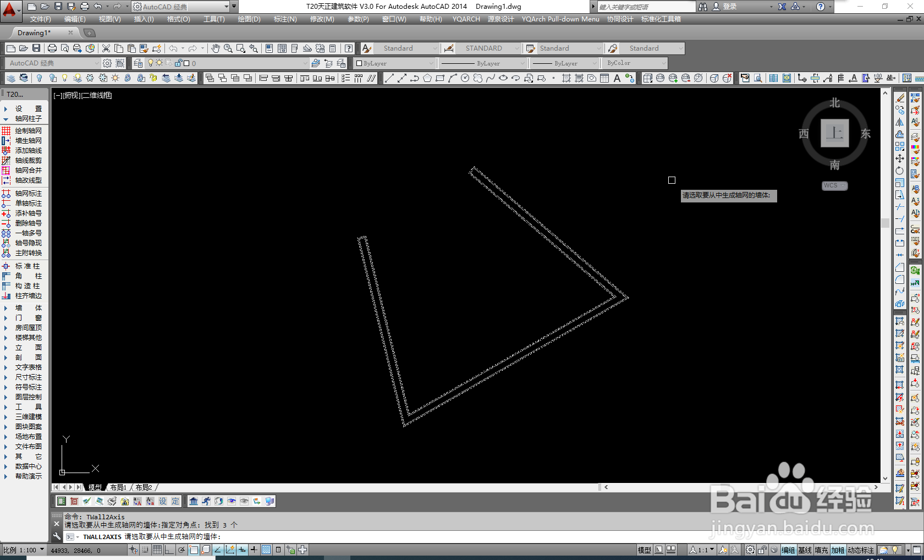Click the WCS button under the ViewCube
This screenshot has height=560, width=924.
click(834, 185)
